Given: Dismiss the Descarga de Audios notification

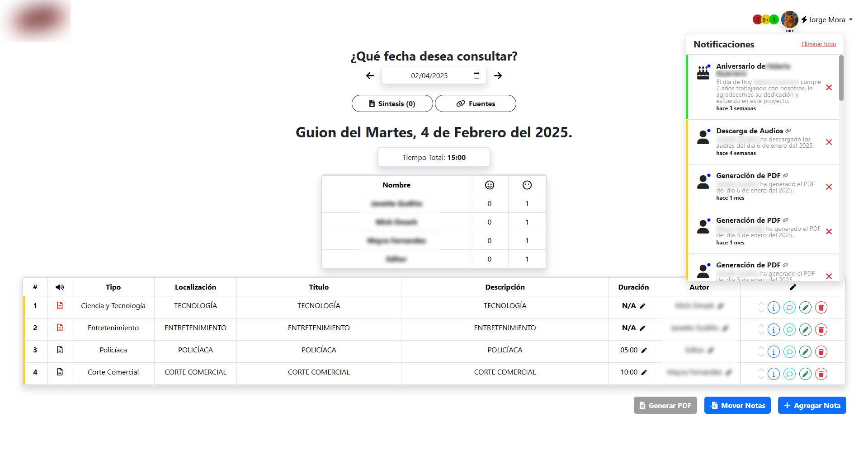Looking at the screenshot, I should 829,142.
